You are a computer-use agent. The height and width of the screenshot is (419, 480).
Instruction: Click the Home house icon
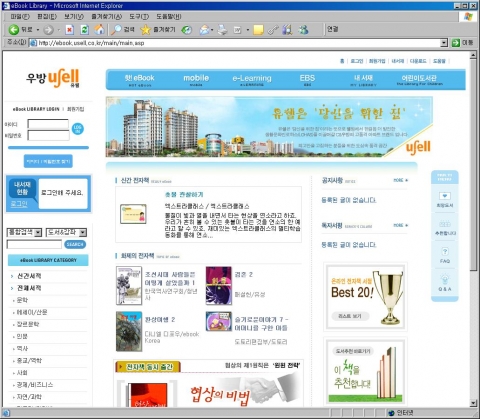click(x=99, y=30)
